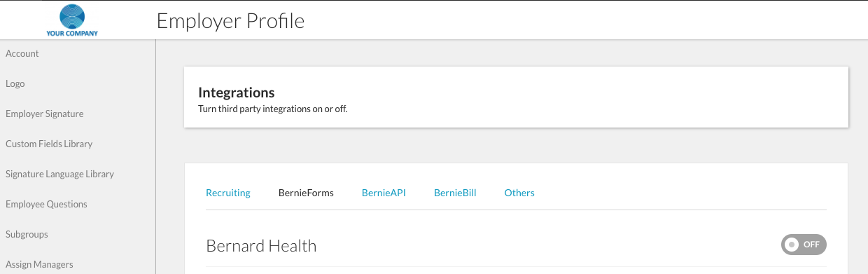Open Employer Signature settings
This screenshot has width=868, height=274.
click(45, 114)
